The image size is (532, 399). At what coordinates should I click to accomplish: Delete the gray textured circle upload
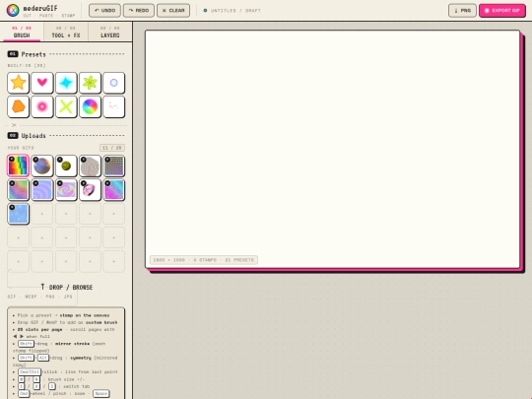pos(84,160)
